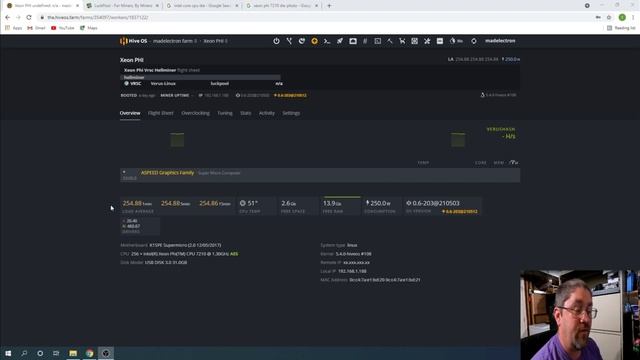Open the Windows Start menu
Image resolution: width=640 pixels, height=360 pixels.
[x=8, y=353]
